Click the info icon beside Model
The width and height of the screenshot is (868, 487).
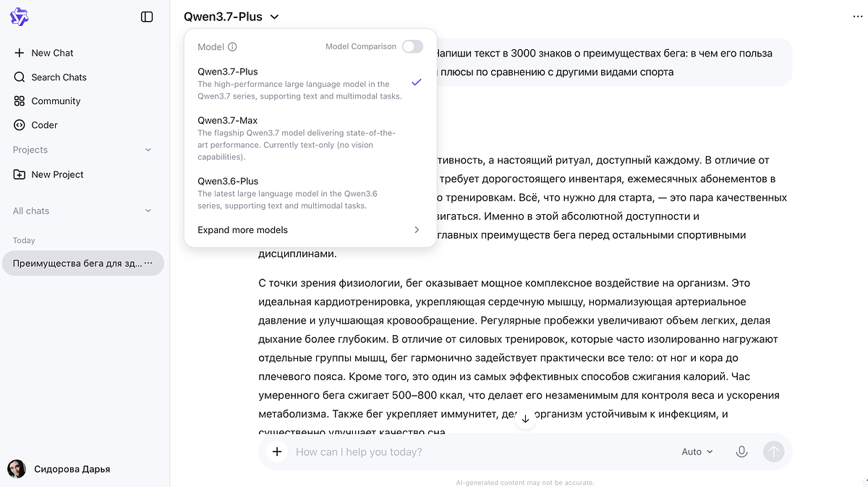(x=232, y=47)
